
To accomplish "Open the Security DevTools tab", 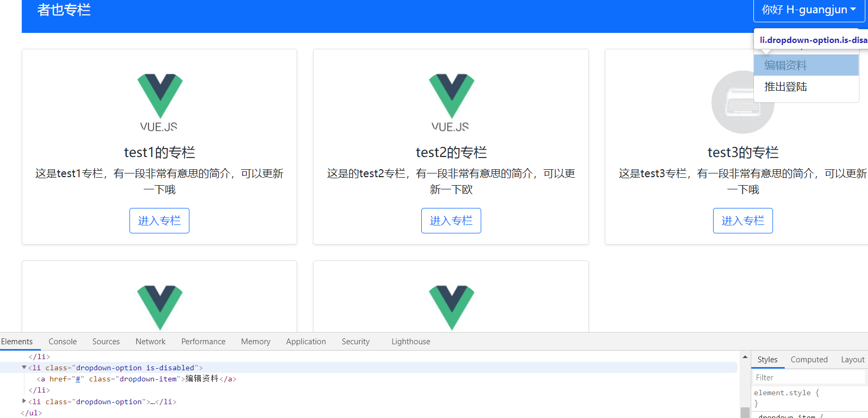I will coord(355,342).
